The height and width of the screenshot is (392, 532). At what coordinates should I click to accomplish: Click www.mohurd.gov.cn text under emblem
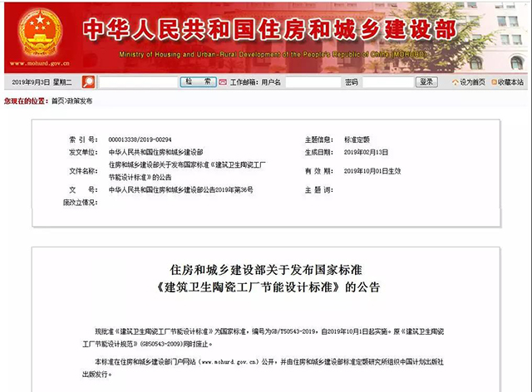40,63
